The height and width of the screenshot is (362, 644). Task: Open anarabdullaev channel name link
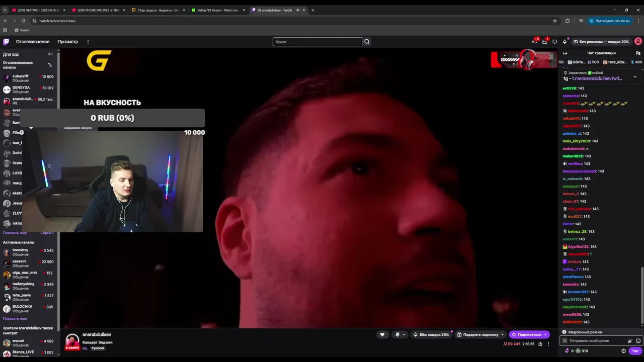[x=97, y=334]
